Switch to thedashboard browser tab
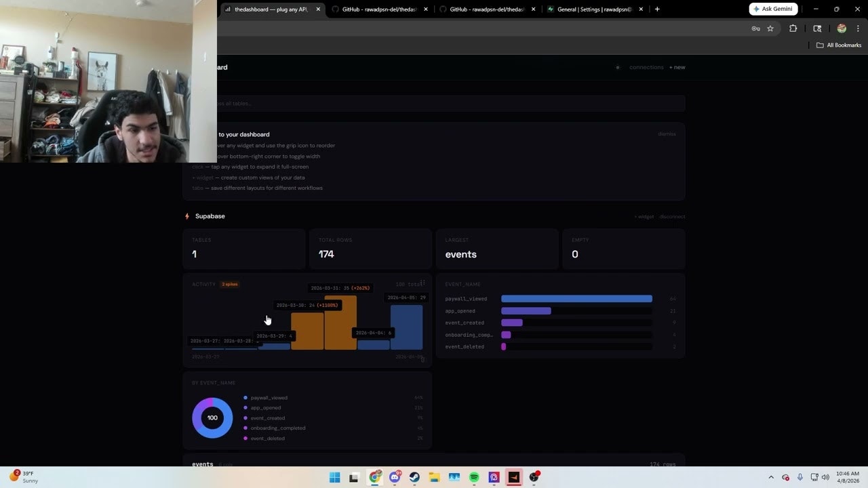Image resolution: width=868 pixels, height=488 pixels. [x=271, y=9]
